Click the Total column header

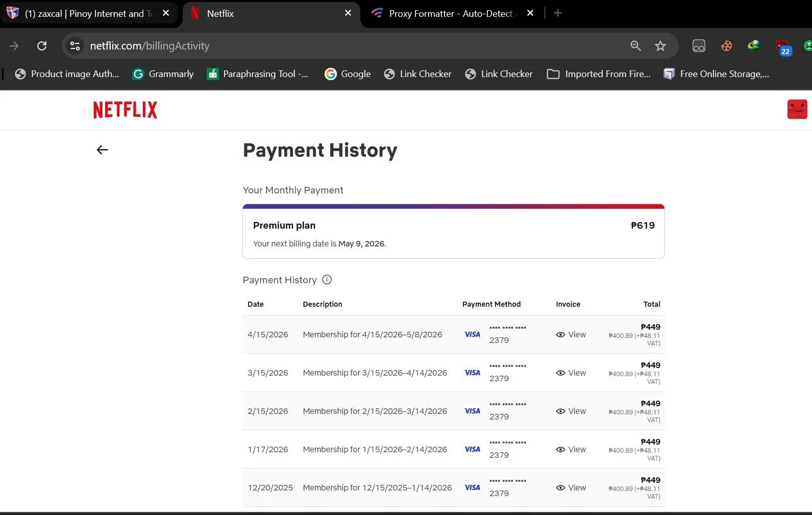click(x=652, y=304)
